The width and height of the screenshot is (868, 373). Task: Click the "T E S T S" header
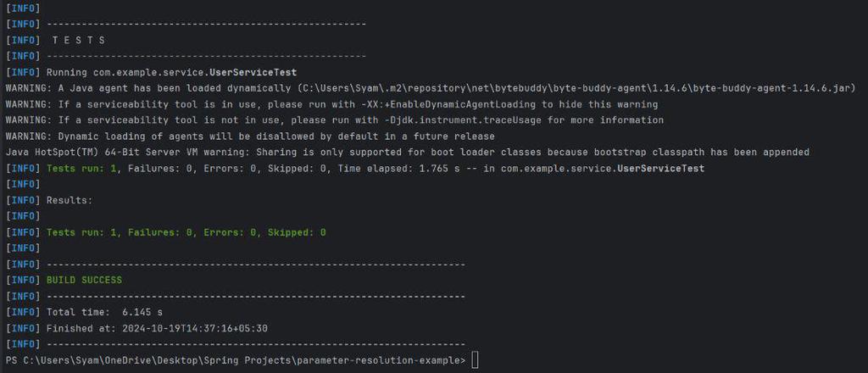click(x=78, y=40)
